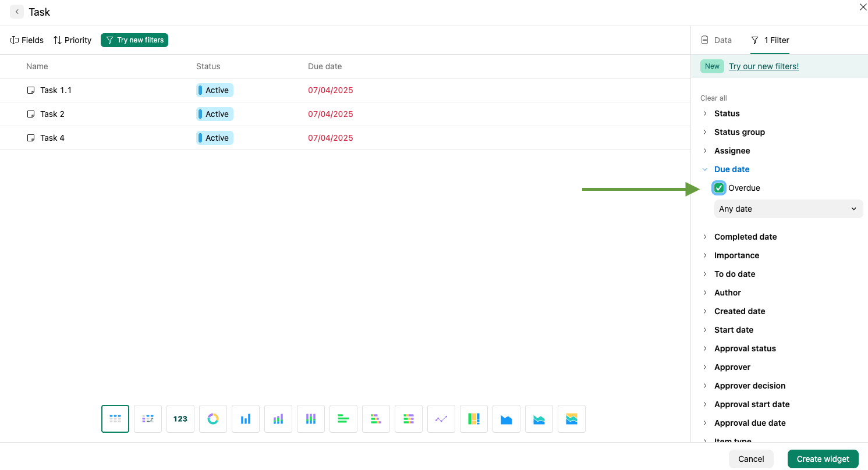
Task: Click the Active status of Task 4
Action: [215, 138]
